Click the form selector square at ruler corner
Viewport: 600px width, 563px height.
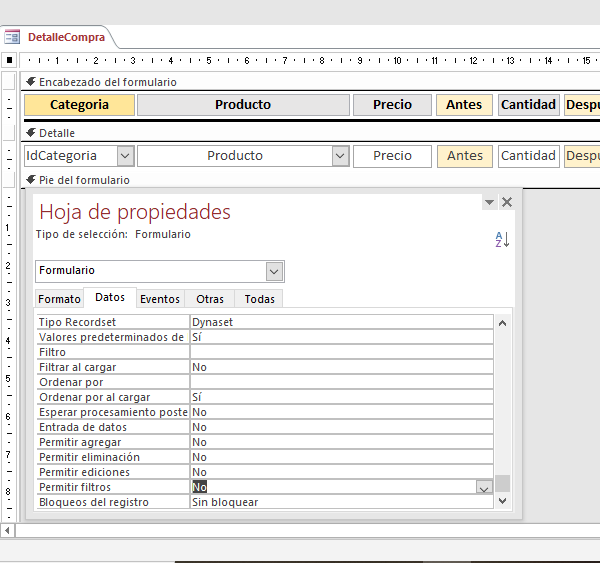tap(9, 60)
